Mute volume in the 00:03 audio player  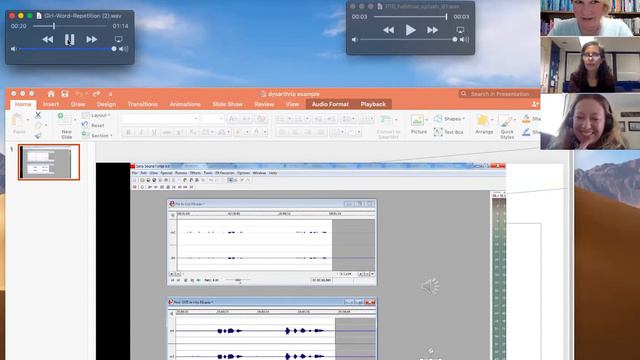click(x=354, y=40)
